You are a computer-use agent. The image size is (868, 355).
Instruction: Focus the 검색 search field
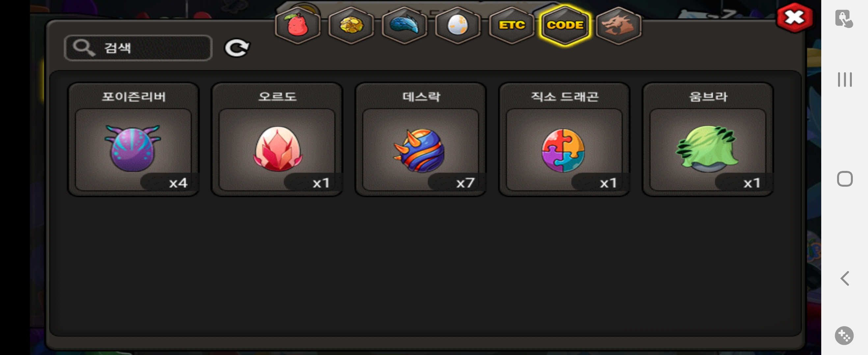138,48
